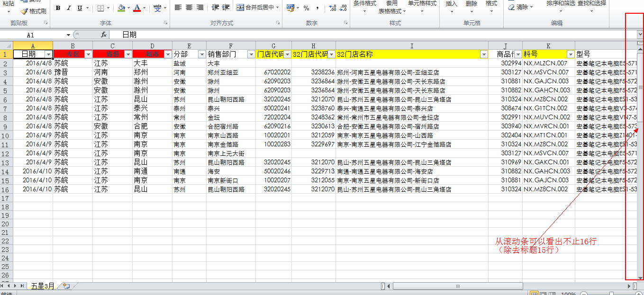Open the filter dropdown on 32门店名称 column
The height and width of the screenshot is (295, 644).
(x=484, y=54)
